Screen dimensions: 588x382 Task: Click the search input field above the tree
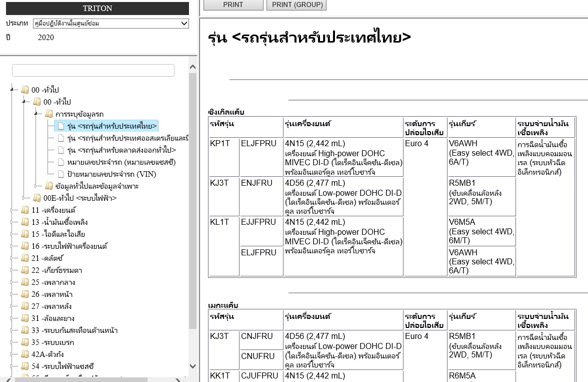[93, 70]
